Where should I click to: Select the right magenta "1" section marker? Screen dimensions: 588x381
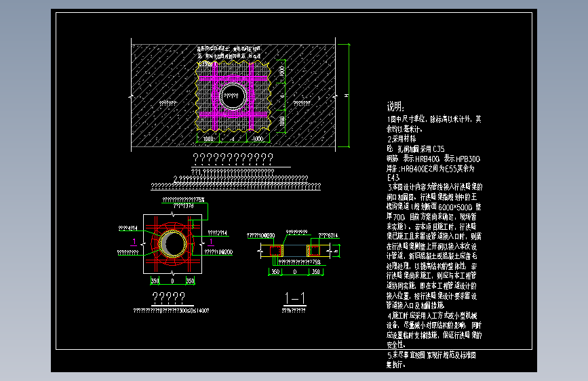(x=211, y=242)
